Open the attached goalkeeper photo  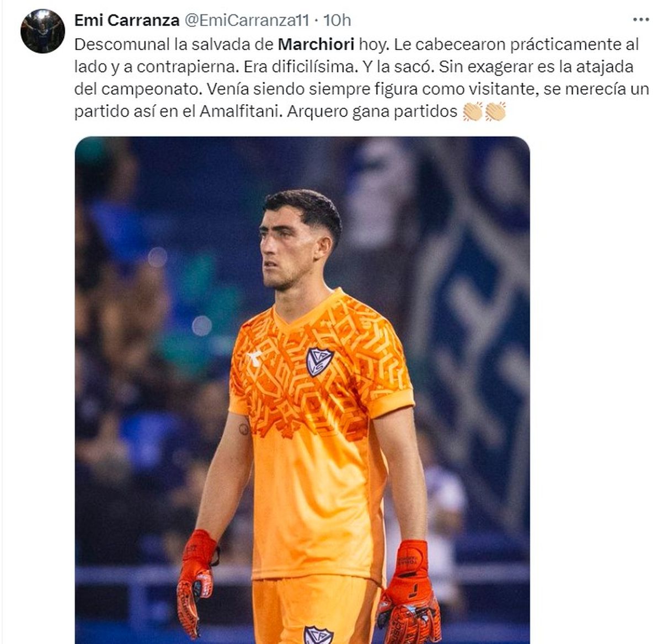[302, 390]
